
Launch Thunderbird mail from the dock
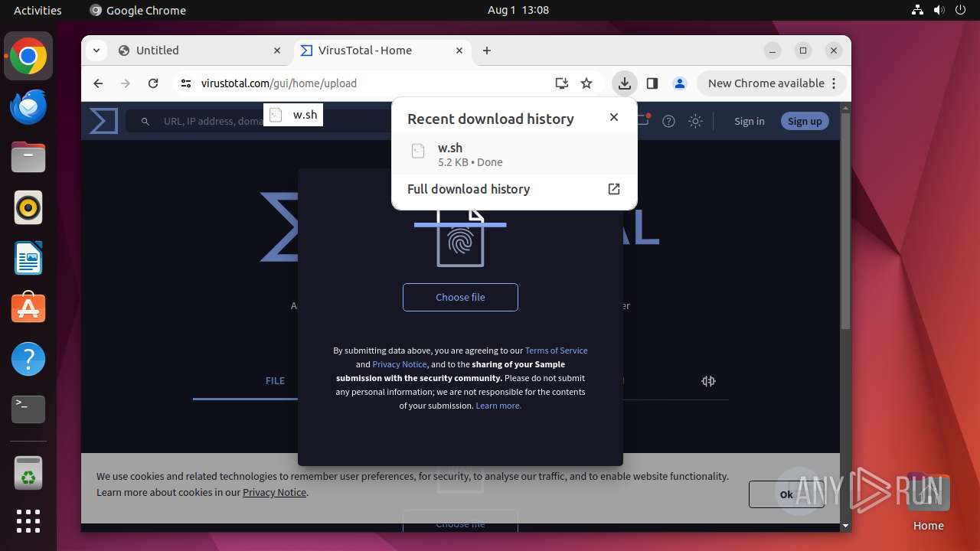[28, 107]
